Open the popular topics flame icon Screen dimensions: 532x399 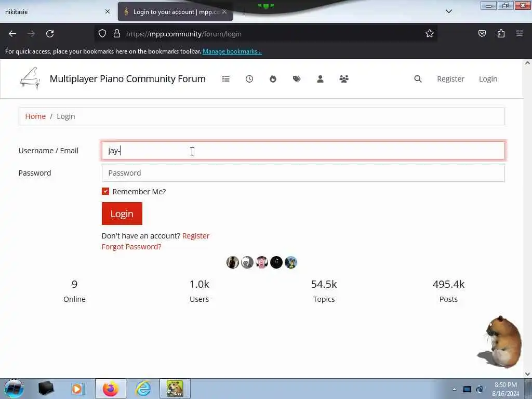point(273,79)
